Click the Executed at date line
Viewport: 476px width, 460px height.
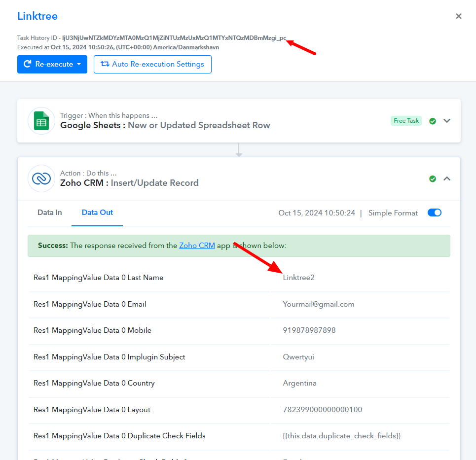click(x=118, y=47)
